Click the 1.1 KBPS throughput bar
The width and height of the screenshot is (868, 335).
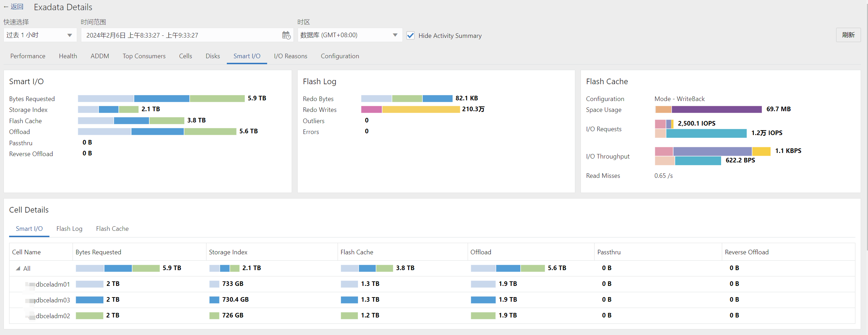713,152
